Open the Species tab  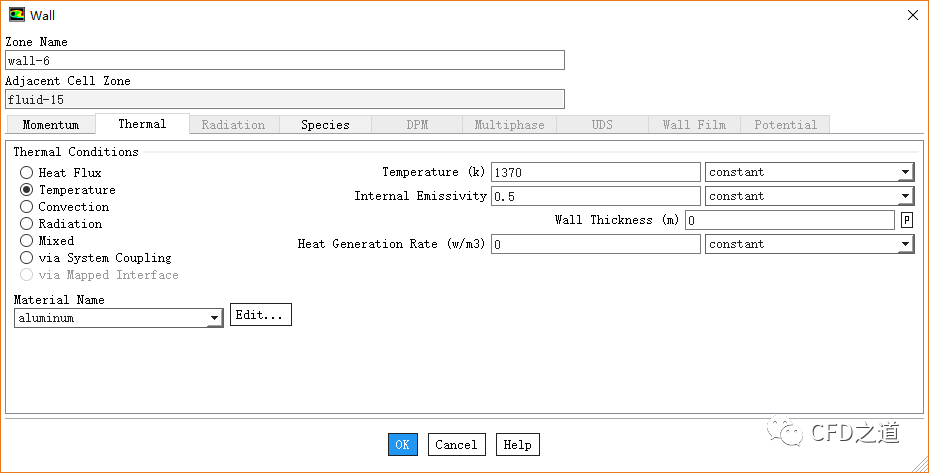(325, 125)
